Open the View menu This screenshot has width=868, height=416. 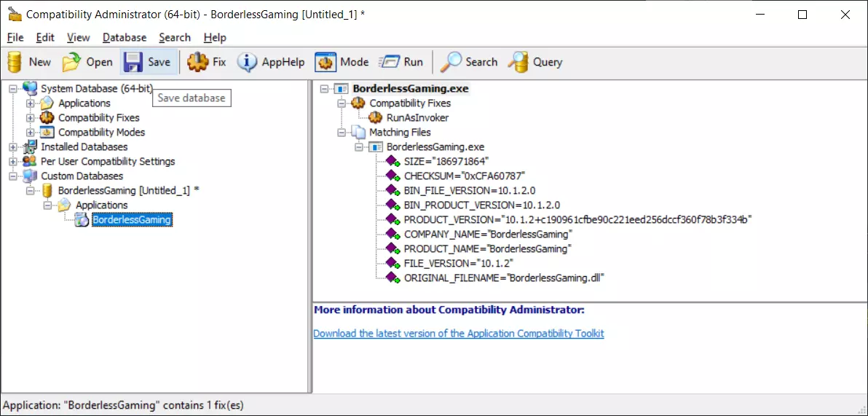tap(78, 37)
